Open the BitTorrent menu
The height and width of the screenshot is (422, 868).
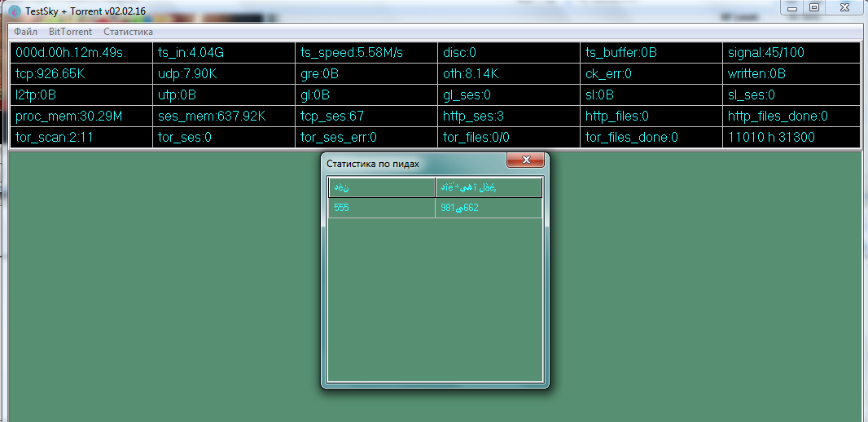(70, 32)
